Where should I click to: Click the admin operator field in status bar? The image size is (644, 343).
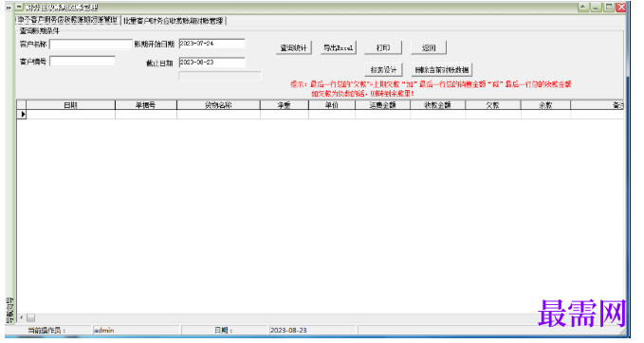(x=136, y=330)
